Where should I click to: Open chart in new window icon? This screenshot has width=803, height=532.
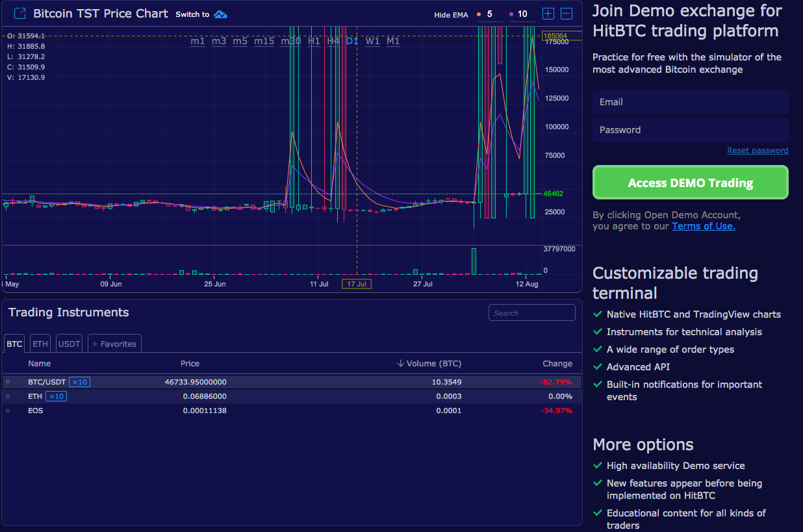click(x=20, y=13)
